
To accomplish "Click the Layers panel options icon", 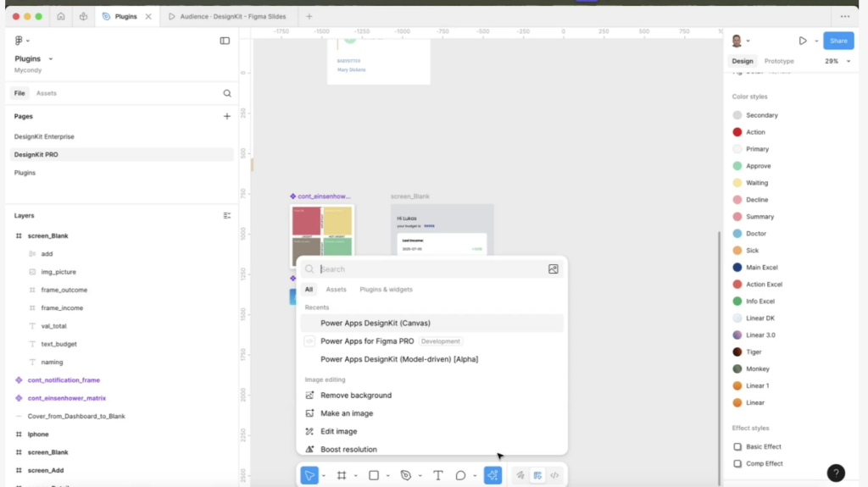I will coord(227,215).
